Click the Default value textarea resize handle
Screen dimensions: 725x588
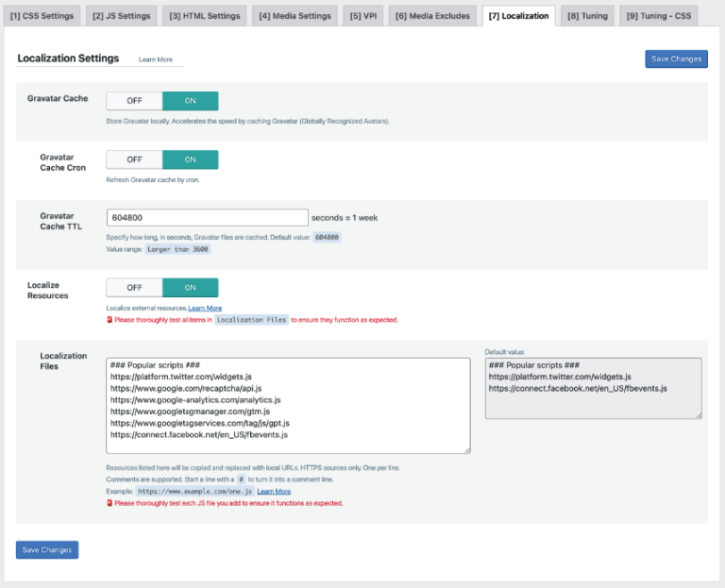tap(700, 415)
